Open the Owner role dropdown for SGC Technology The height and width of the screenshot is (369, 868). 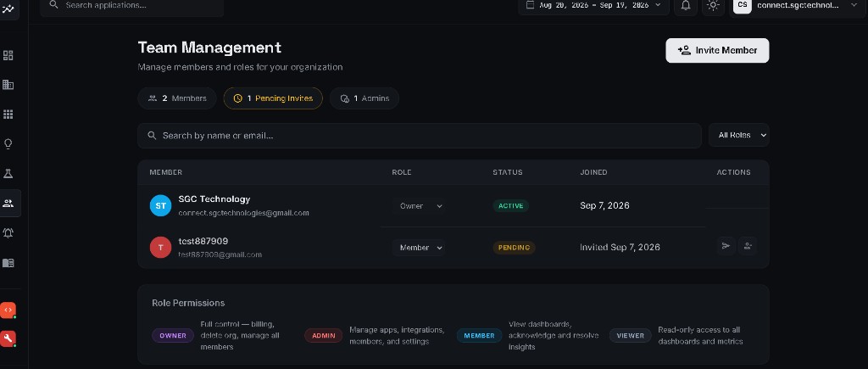click(419, 205)
